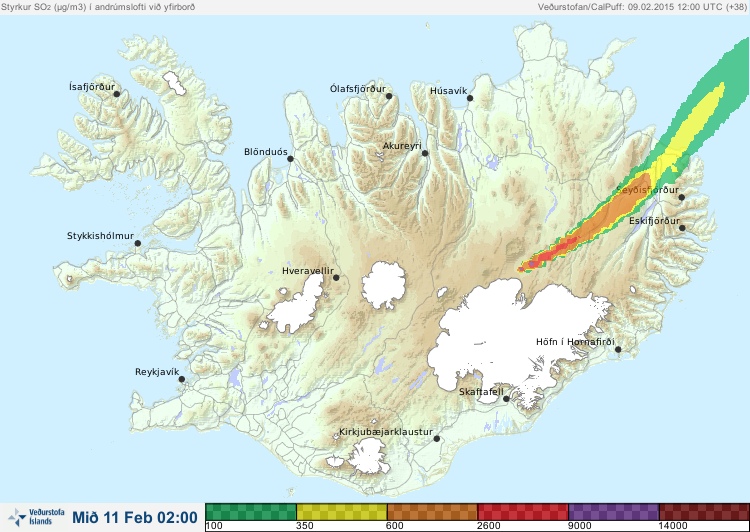The height and width of the screenshot is (532, 750).
Task: Click the legend value 600
Action: coord(395,526)
